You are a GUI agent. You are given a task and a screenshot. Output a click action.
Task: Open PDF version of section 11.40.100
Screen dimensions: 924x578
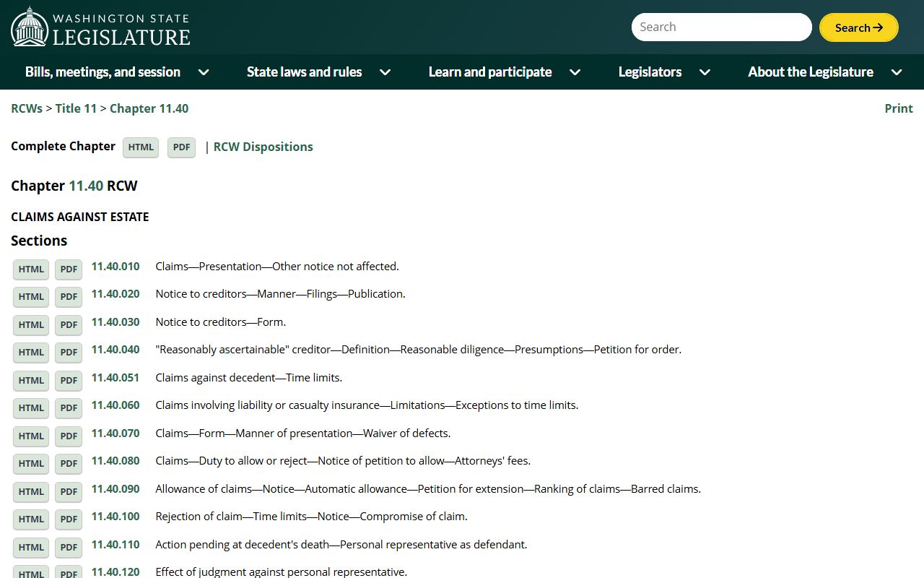click(x=69, y=519)
